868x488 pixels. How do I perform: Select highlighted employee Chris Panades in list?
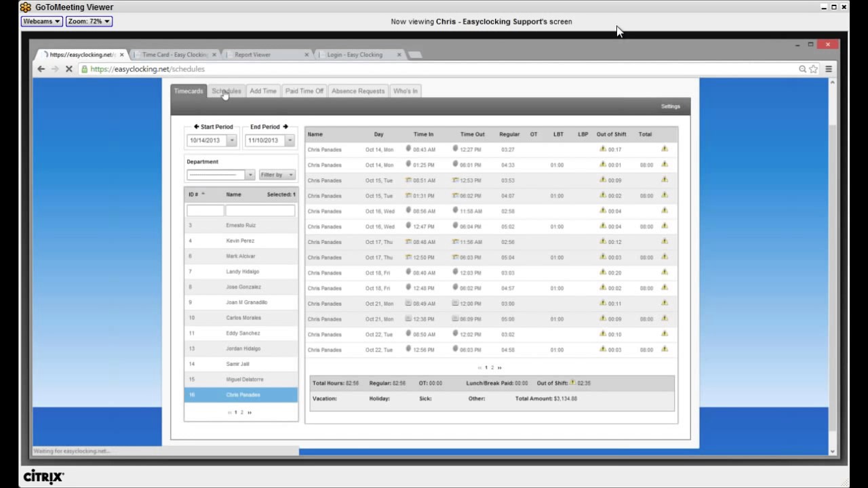click(241, 394)
